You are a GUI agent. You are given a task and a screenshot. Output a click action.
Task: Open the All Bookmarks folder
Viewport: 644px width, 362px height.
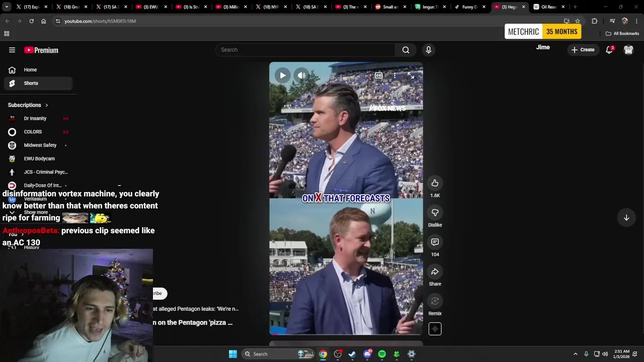(x=622, y=34)
